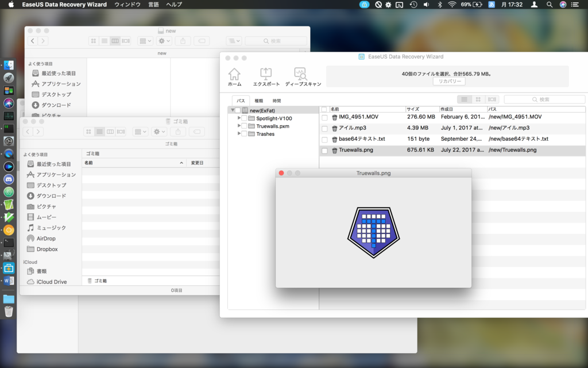Toggle sort arrow on 名前 column in ゴミ箱
The height and width of the screenshot is (368, 588).
pyautogui.click(x=181, y=163)
